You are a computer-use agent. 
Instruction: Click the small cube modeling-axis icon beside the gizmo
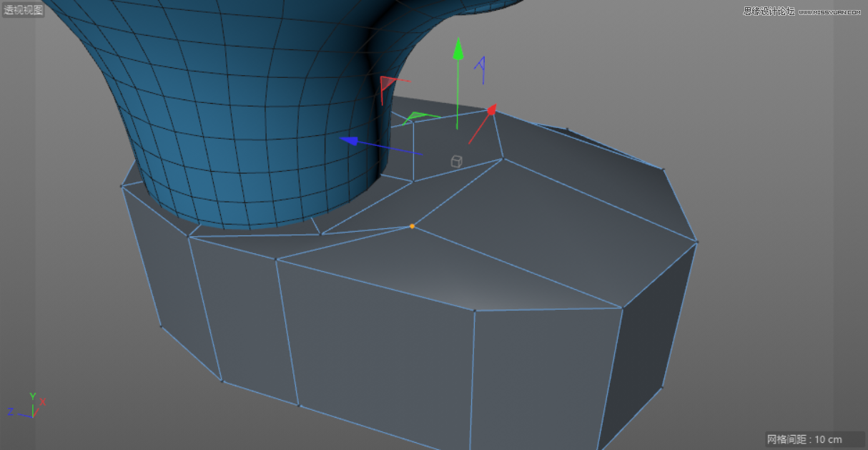coord(456,160)
